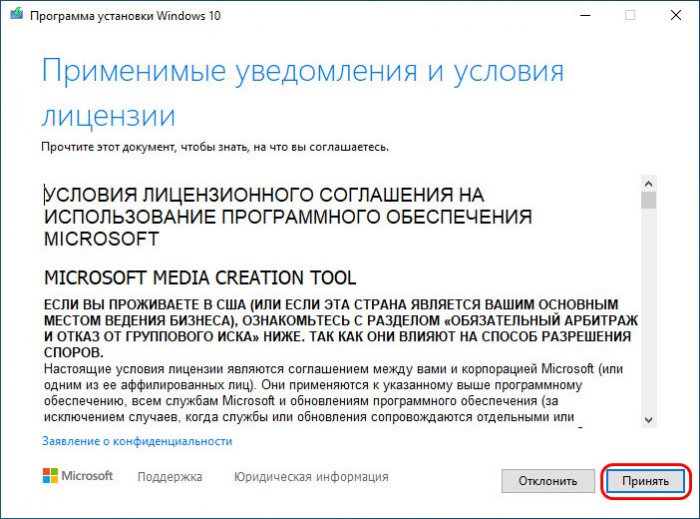Screen dimensions: 700x519
Task: Click the Windows setup icon in the title bar
Action: point(17,15)
